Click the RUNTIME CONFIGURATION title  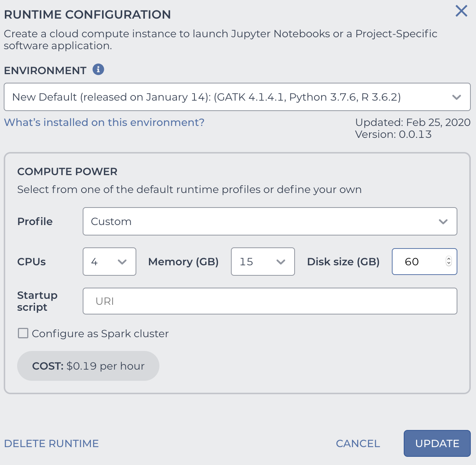point(88,15)
